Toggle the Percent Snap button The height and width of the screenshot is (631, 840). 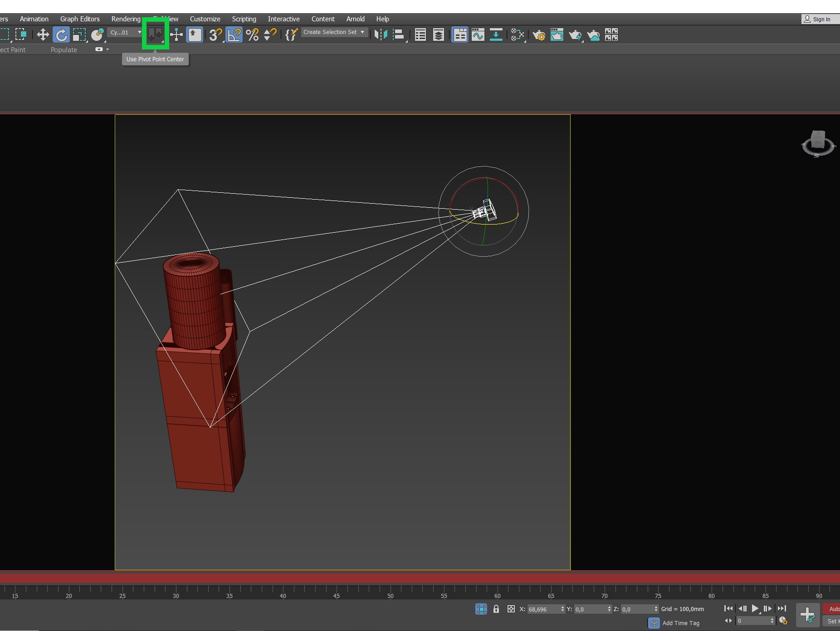(252, 34)
